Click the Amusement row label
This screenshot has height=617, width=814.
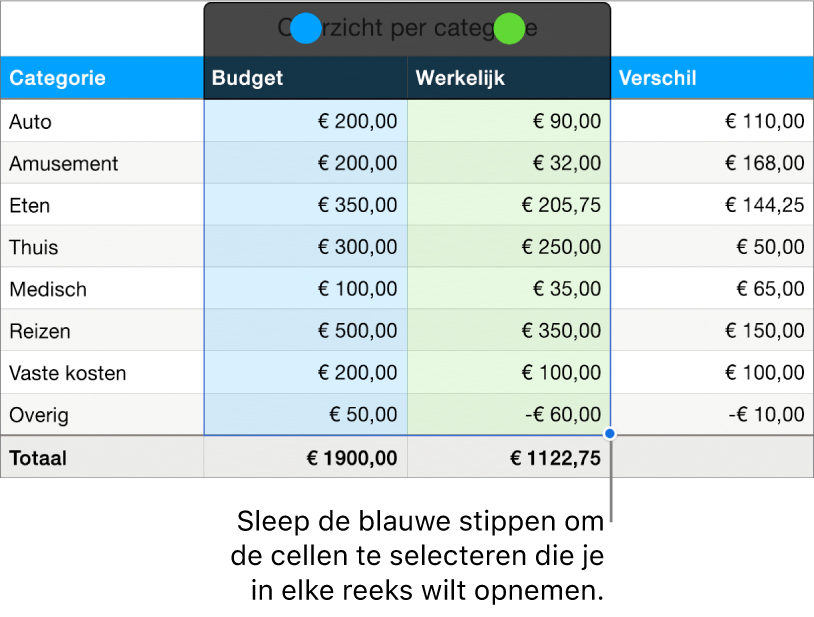(x=64, y=164)
